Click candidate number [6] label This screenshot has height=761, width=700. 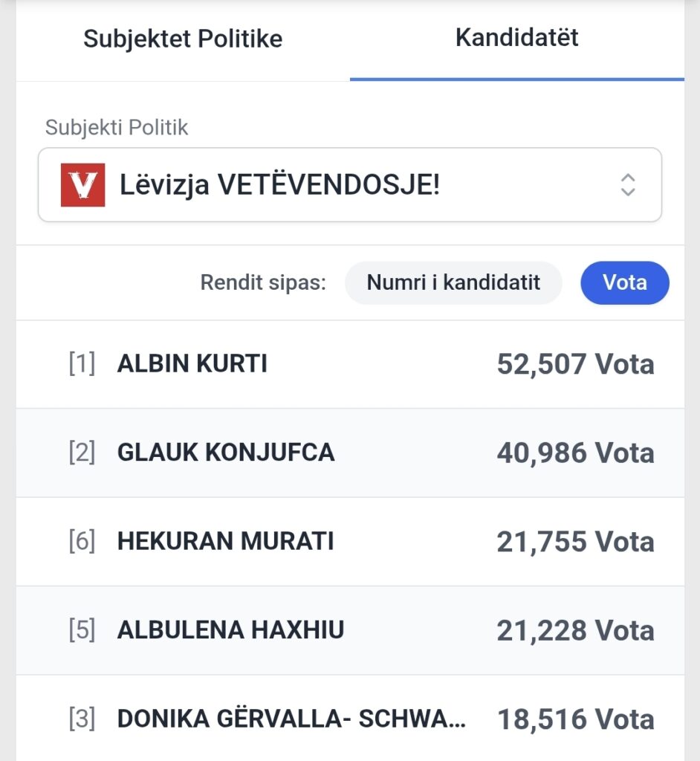click(82, 542)
